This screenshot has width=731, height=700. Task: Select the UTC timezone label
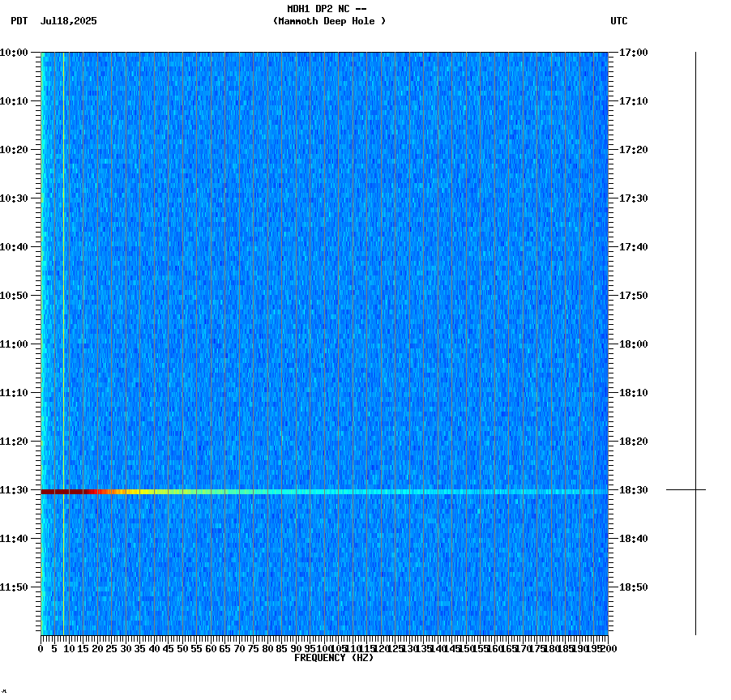coord(619,22)
